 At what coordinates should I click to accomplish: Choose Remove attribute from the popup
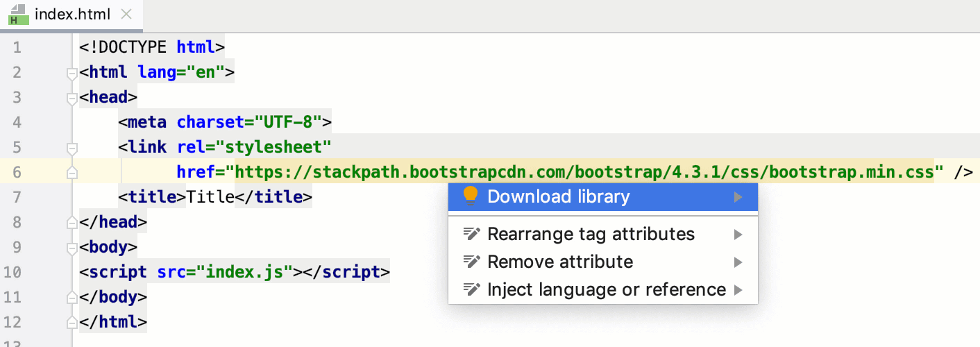tap(560, 262)
